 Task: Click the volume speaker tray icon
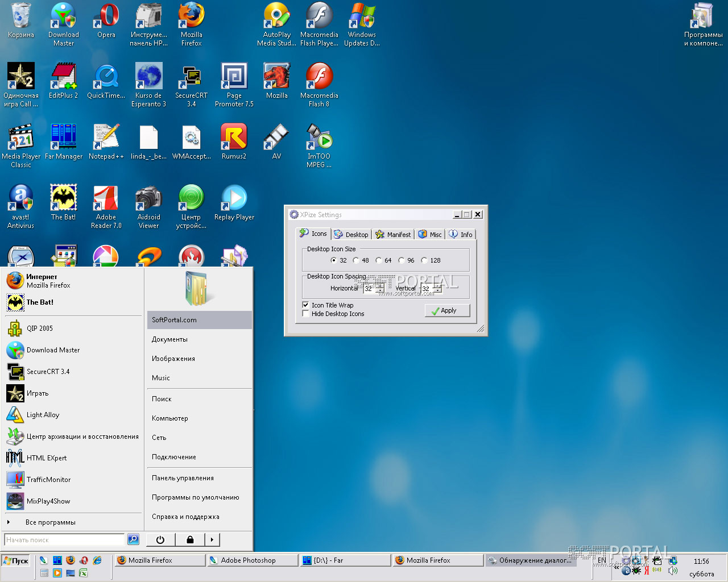pyautogui.click(x=673, y=570)
